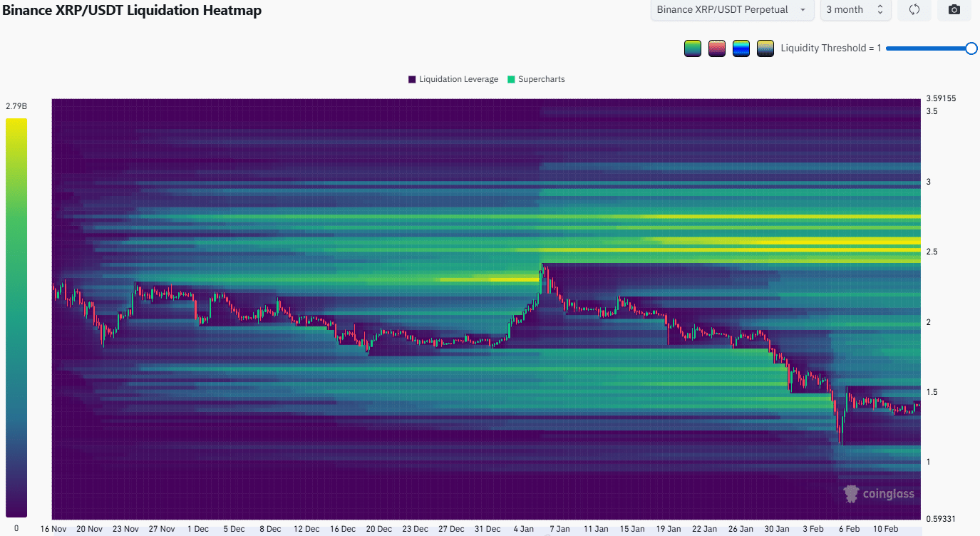Image resolution: width=980 pixels, height=536 pixels.
Task: Click the bright yellow liquidity band near 2.5
Action: pos(820,242)
